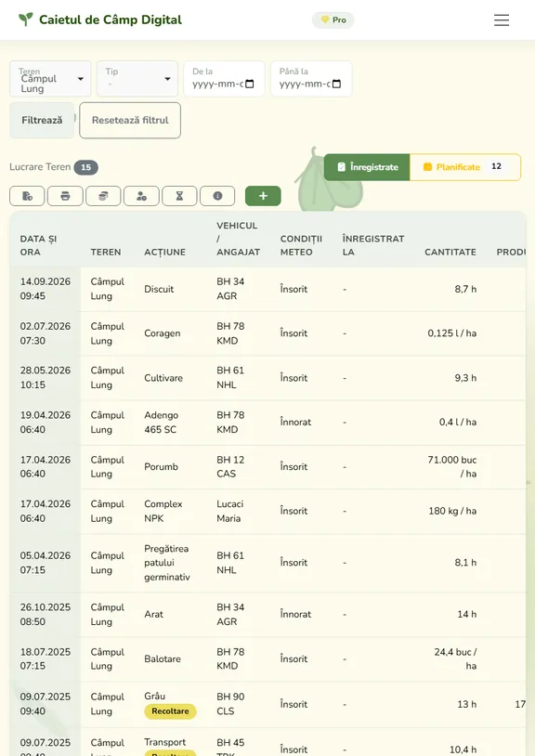Switch to the Înregistrate tab
The width and height of the screenshot is (535, 756).
tap(367, 167)
